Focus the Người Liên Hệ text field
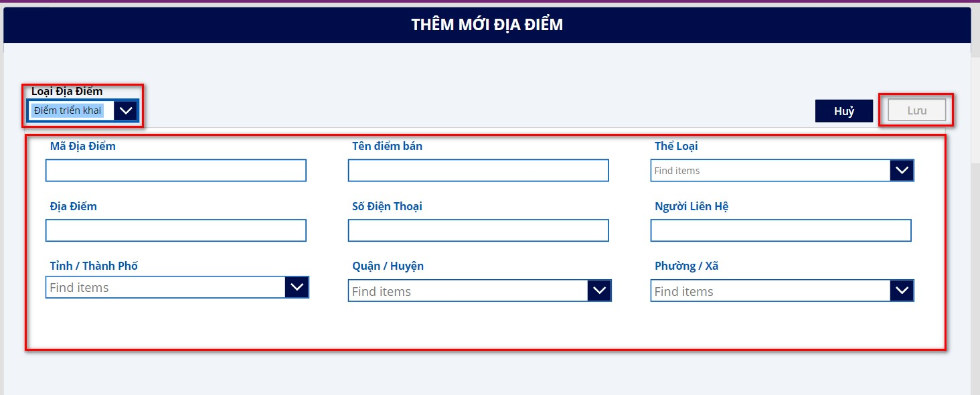980x395 pixels. click(781, 230)
